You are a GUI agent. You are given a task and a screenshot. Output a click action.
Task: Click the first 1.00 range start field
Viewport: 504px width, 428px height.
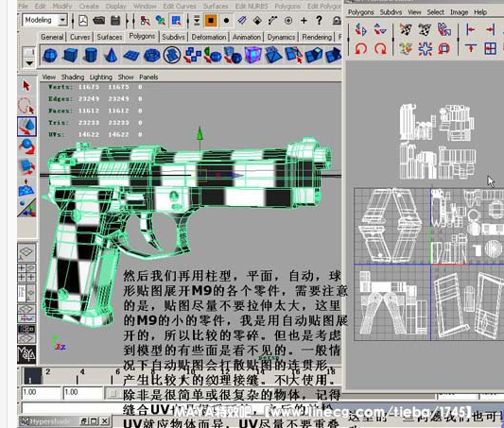click(42, 392)
